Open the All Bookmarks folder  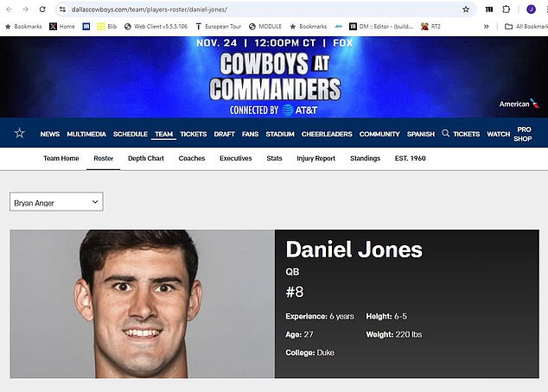coord(526,27)
